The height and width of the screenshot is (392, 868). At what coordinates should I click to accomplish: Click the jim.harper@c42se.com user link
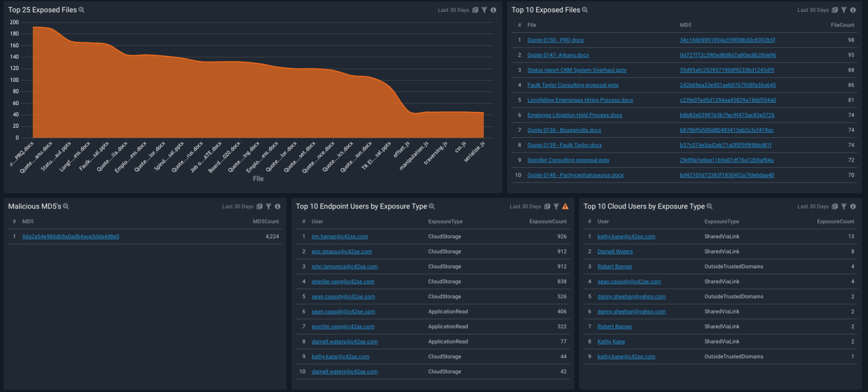[x=340, y=237]
